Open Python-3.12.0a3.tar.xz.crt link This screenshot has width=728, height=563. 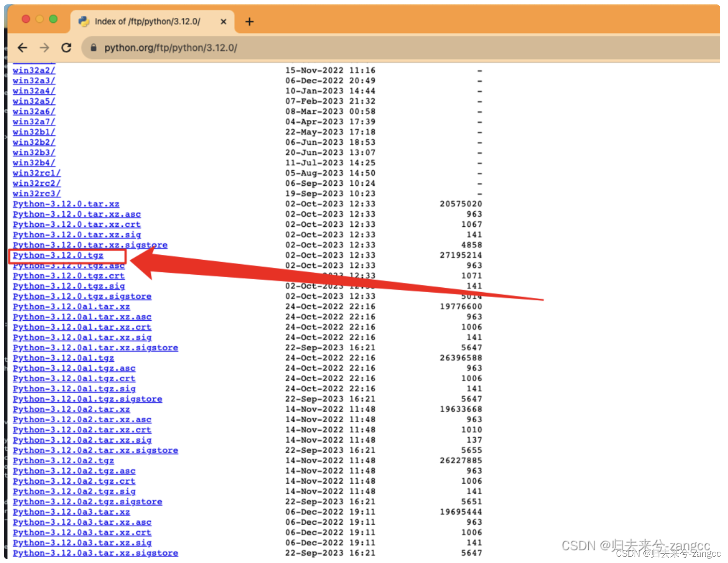[x=82, y=533]
